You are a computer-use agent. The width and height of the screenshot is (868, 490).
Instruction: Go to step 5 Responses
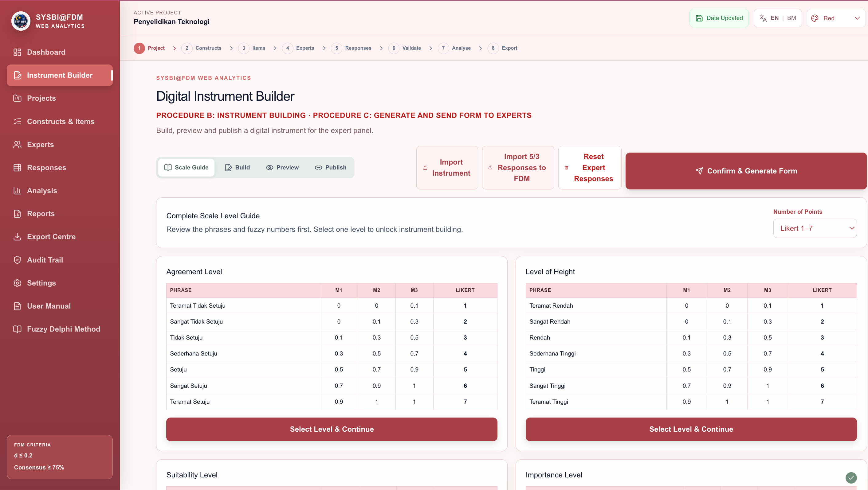(x=351, y=48)
